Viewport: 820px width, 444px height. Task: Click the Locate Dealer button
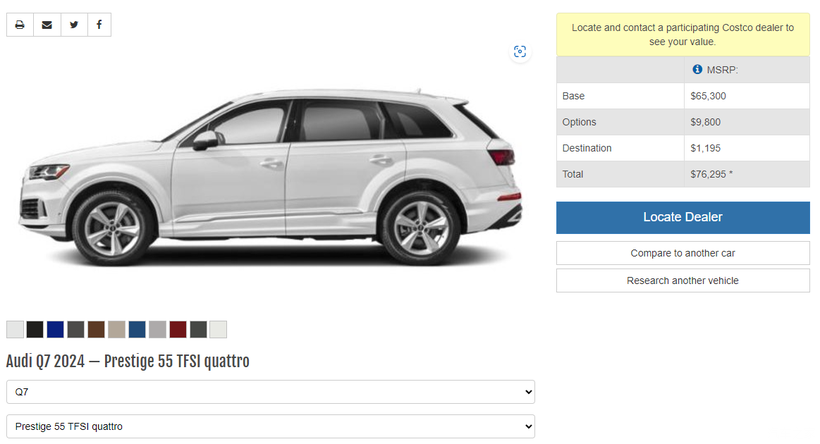(683, 218)
